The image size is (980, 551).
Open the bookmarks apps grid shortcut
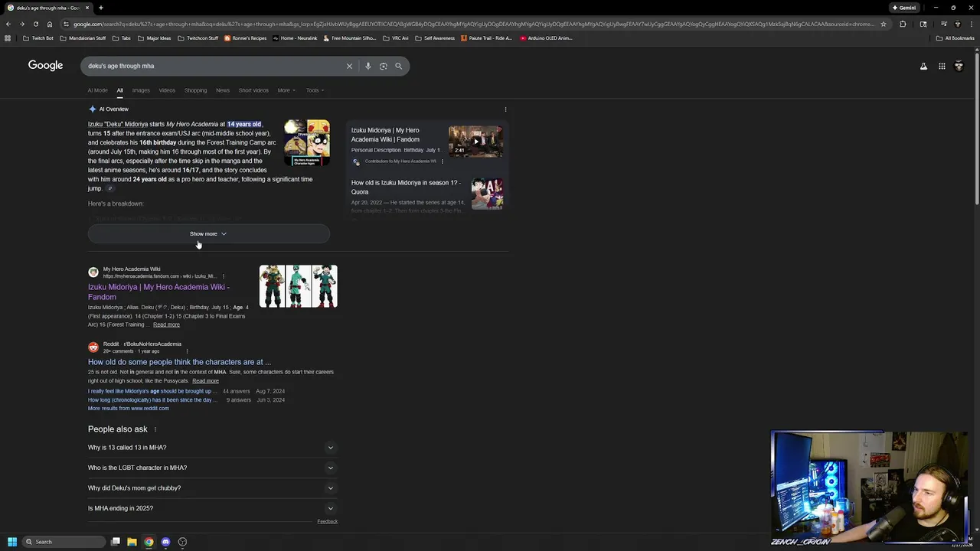click(x=8, y=37)
